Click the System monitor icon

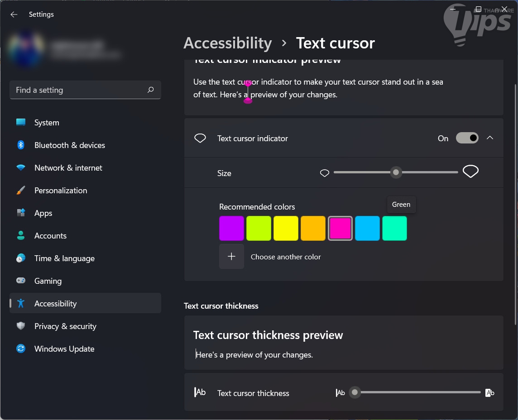[x=21, y=122]
